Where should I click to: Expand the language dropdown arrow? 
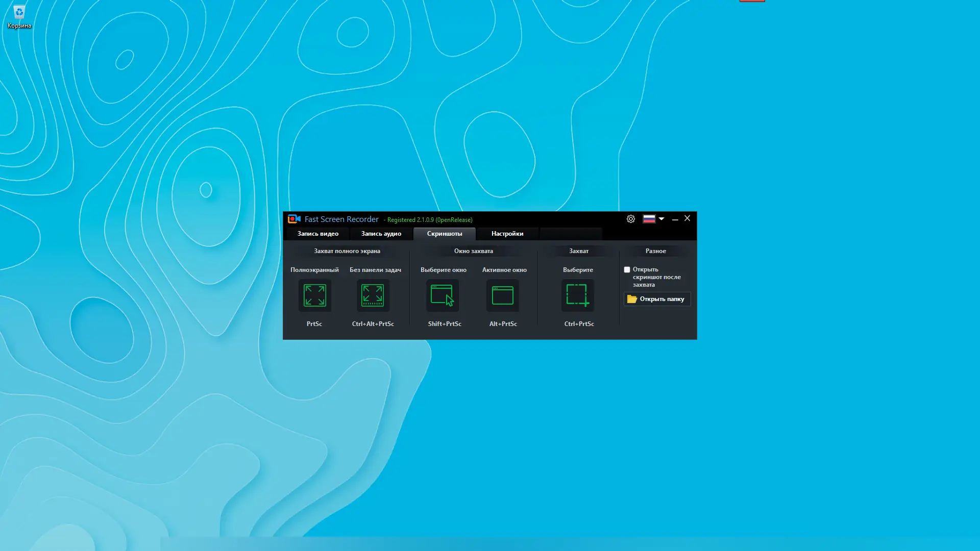tap(661, 219)
